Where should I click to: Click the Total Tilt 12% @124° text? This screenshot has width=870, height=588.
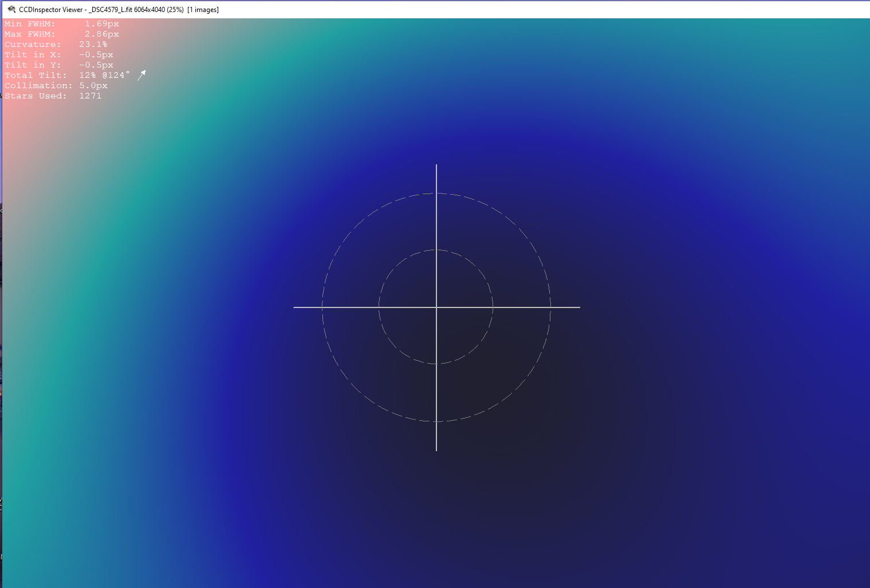104,76
